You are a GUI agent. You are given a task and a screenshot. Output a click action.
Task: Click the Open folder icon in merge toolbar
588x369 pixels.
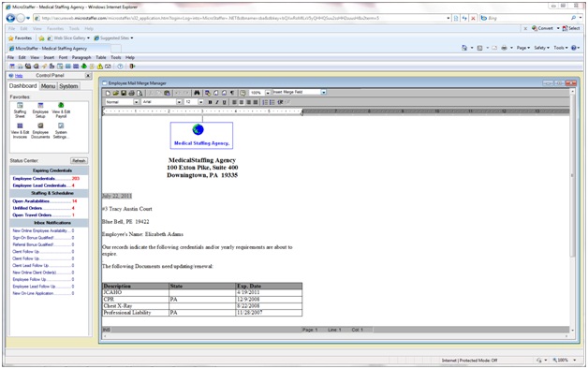click(115, 93)
